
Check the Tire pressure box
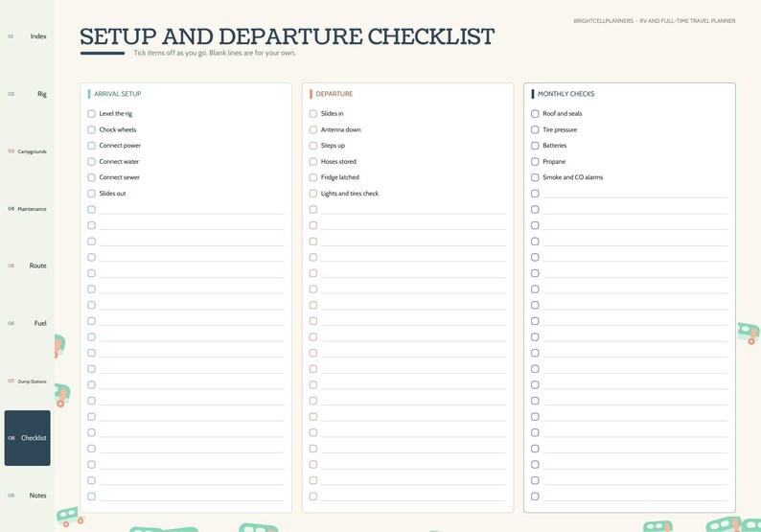[535, 129]
